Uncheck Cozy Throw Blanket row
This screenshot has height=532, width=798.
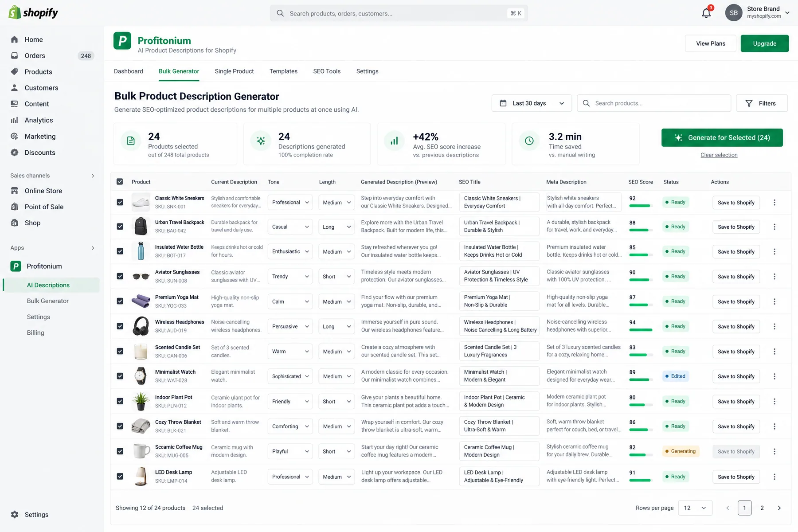tap(120, 426)
